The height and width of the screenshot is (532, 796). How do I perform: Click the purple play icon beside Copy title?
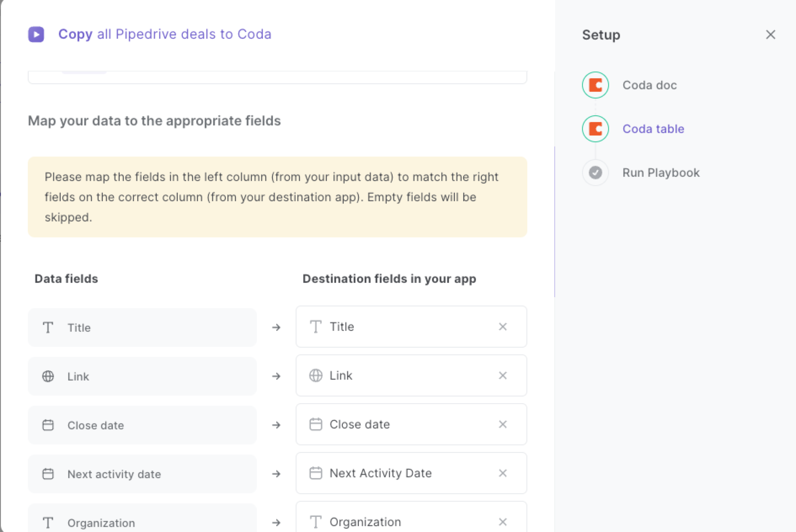point(36,35)
